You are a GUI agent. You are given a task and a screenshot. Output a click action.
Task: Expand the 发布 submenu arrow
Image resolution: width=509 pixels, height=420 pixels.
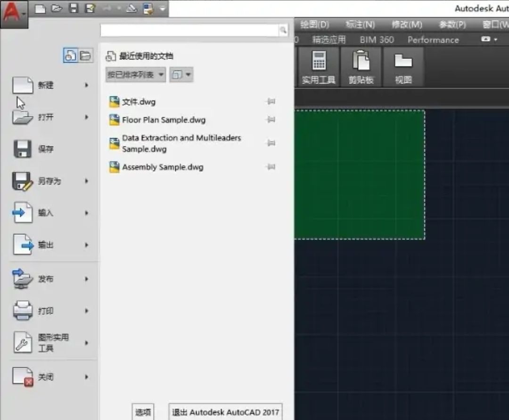tap(86, 279)
